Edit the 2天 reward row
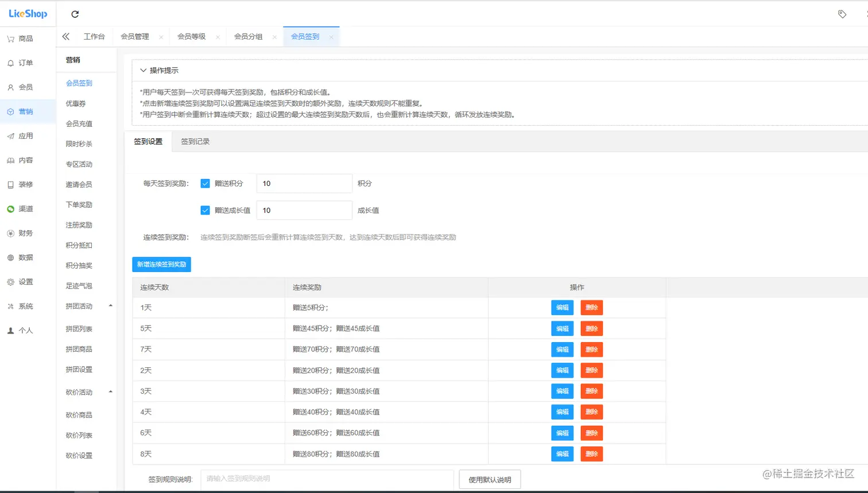The width and height of the screenshot is (868, 493). 562,370
